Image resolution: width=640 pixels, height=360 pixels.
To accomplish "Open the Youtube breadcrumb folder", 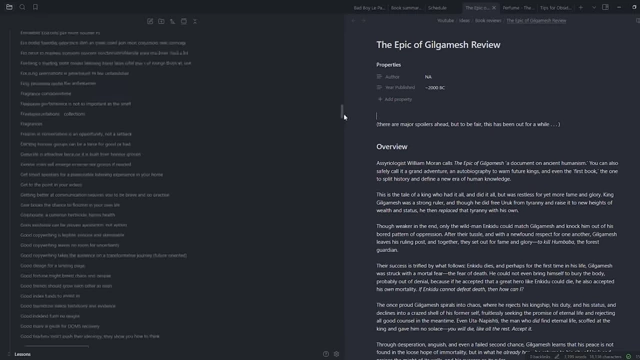I will [445, 20].
